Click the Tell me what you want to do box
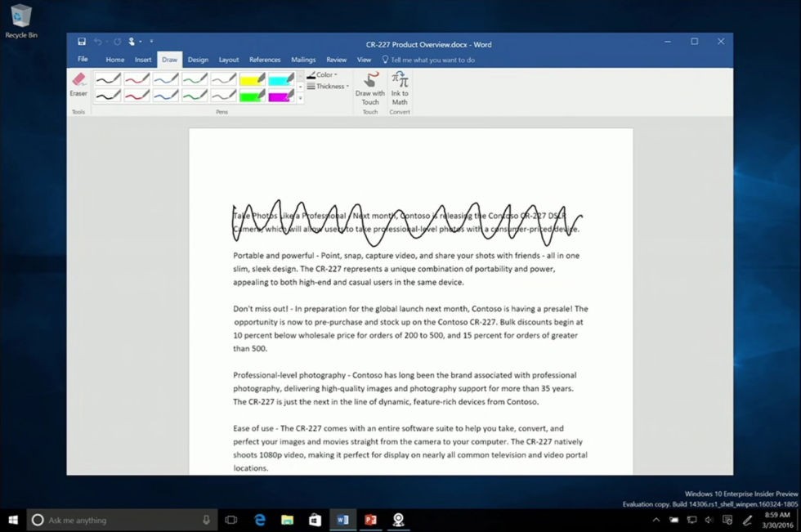801x532 pixels. [428, 60]
